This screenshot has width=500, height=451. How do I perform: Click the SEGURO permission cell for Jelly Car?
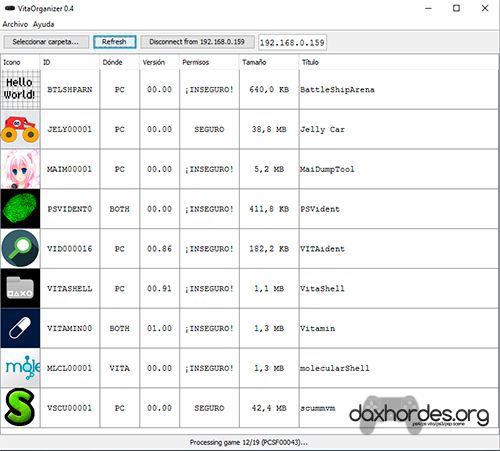pos(209,129)
